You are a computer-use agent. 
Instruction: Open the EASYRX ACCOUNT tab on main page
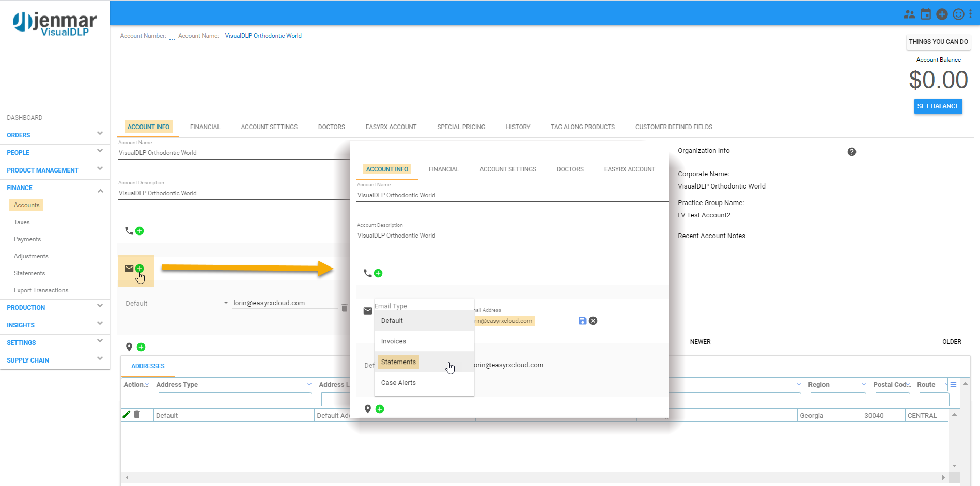[391, 127]
